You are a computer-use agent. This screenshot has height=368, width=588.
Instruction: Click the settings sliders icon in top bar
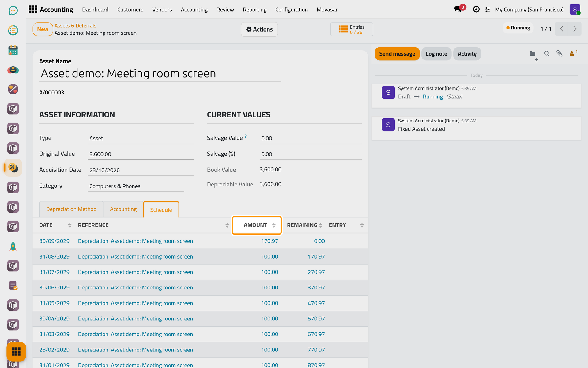tap(487, 10)
